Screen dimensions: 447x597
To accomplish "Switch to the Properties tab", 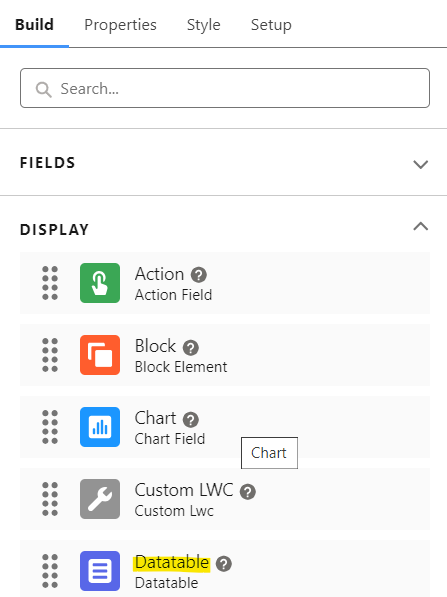I will click(x=120, y=25).
